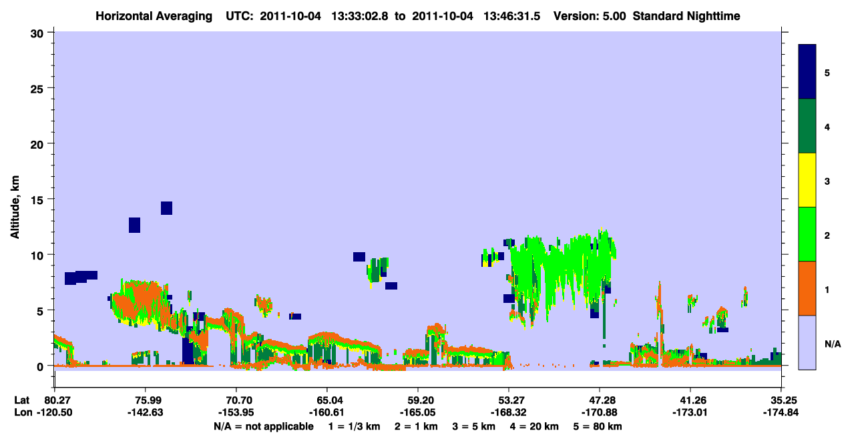Click the altitude axis tick label 0
Image resolution: width=868 pixels, height=445 pixels.
point(41,366)
